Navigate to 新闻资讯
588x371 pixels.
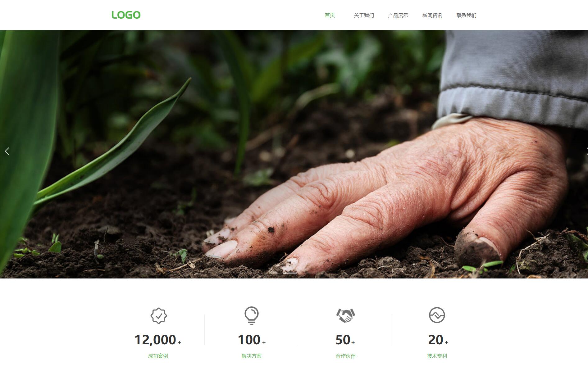432,15
